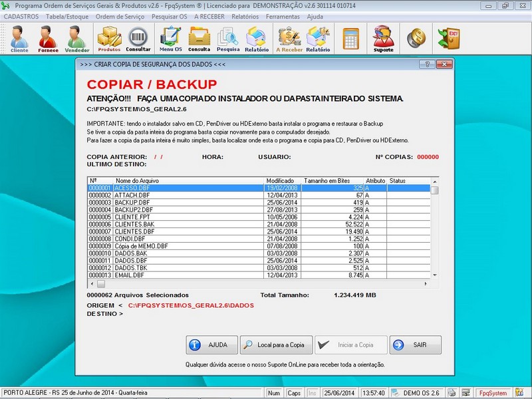Select the EMAIL.DBF row
This screenshot has width=532, height=399.
(259, 275)
